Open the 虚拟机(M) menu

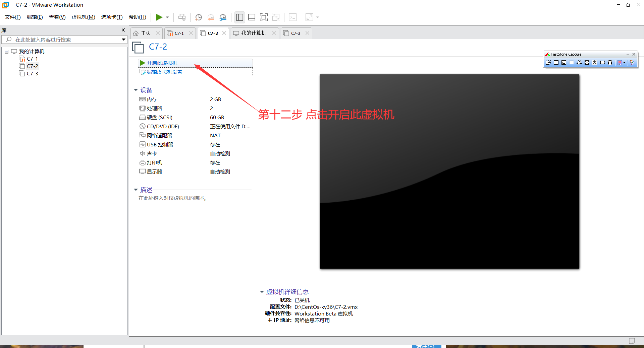[84, 17]
